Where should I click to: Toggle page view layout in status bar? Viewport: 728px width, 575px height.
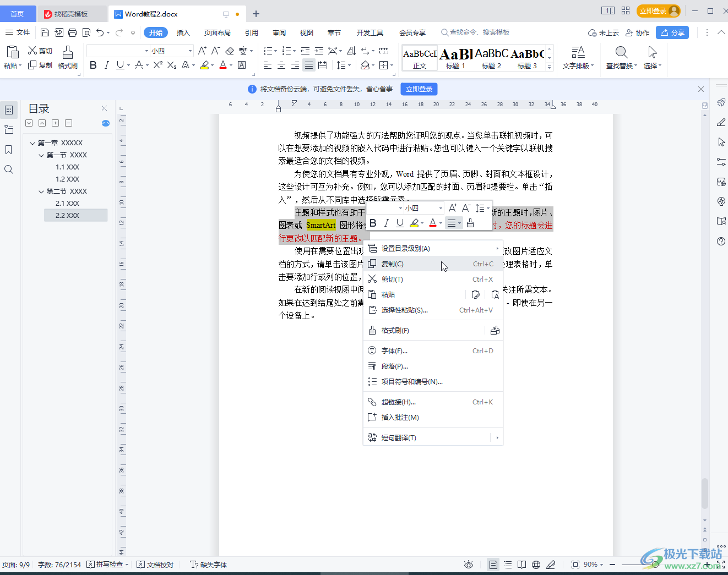coord(493,565)
